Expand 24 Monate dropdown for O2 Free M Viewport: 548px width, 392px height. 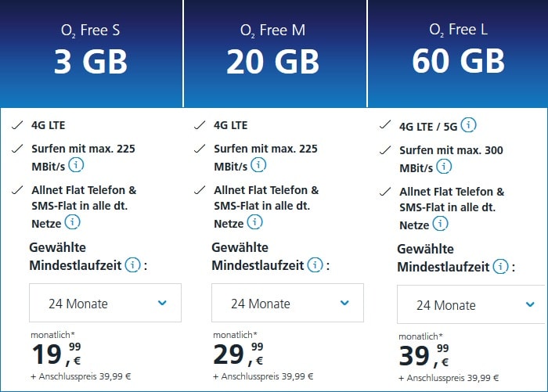tap(287, 303)
